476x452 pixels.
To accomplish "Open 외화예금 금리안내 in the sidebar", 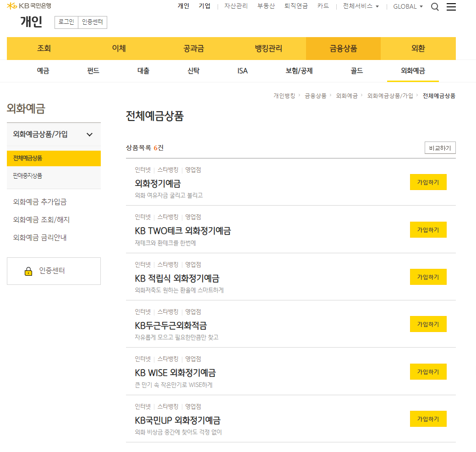I will 40,238.
